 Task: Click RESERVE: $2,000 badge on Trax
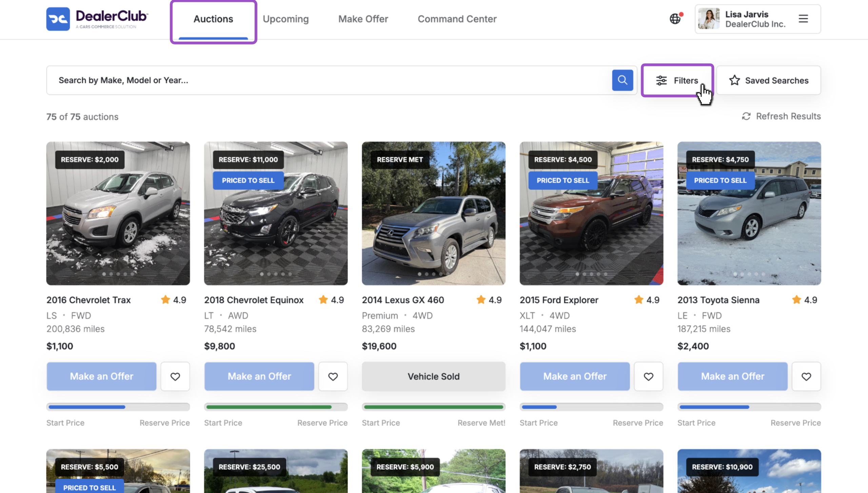pyautogui.click(x=90, y=160)
